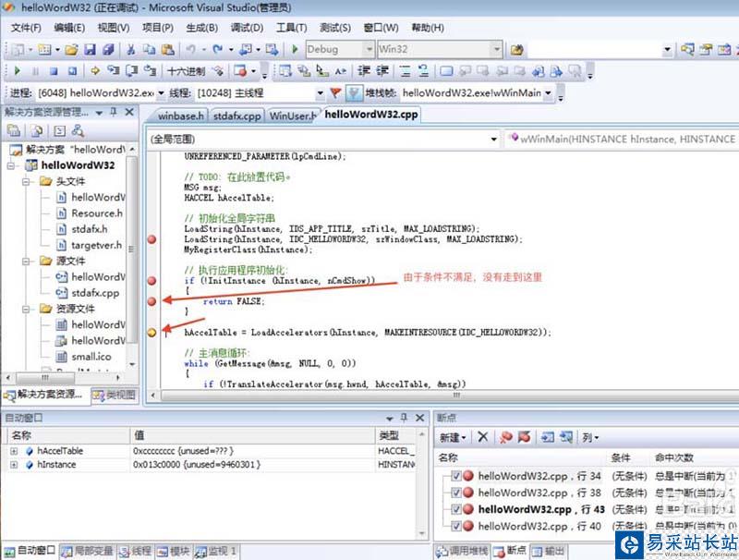Click the properties icon in Solution Explorer toolbar
The image size is (739, 560).
point(14,131)
